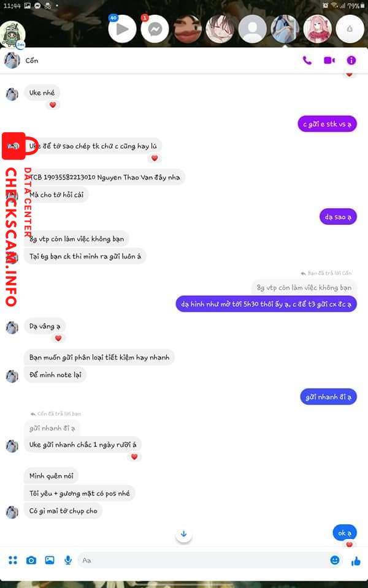This screenshot has height=588, width=368.
Task: Jump to latest message with down arrow
Action: pos(183,533)
